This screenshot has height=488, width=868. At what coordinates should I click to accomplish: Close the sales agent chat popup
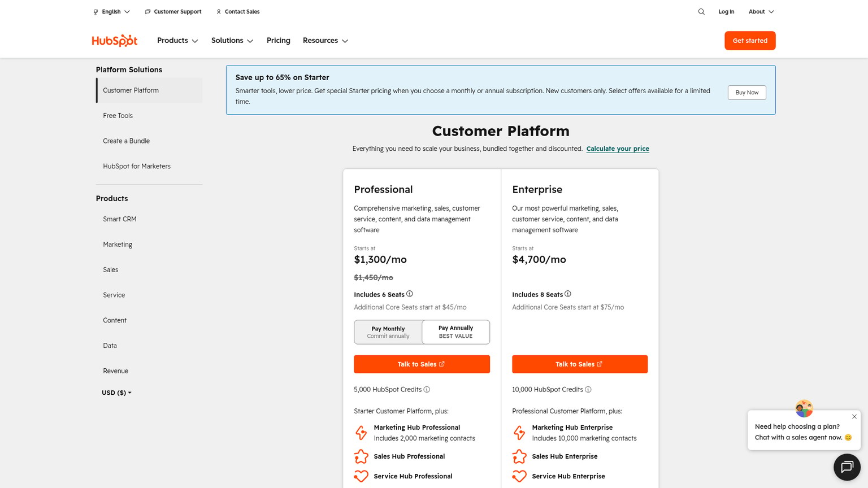854,417
